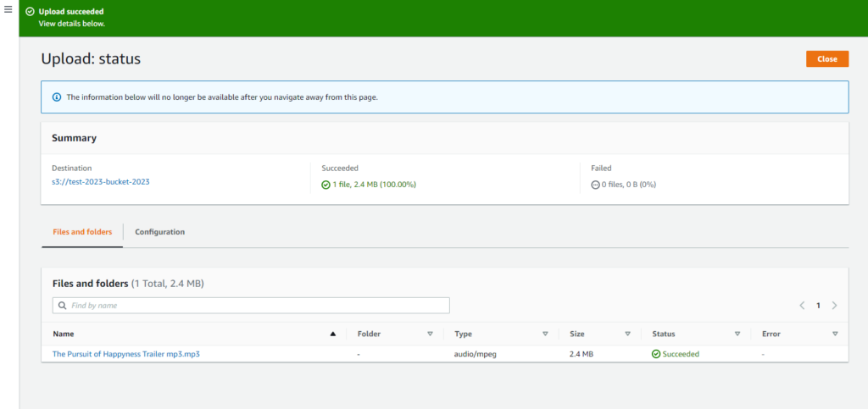Go to previous page arrow
Image resolution: width=868 pixels, height=409 pixels.
(802, 305)
